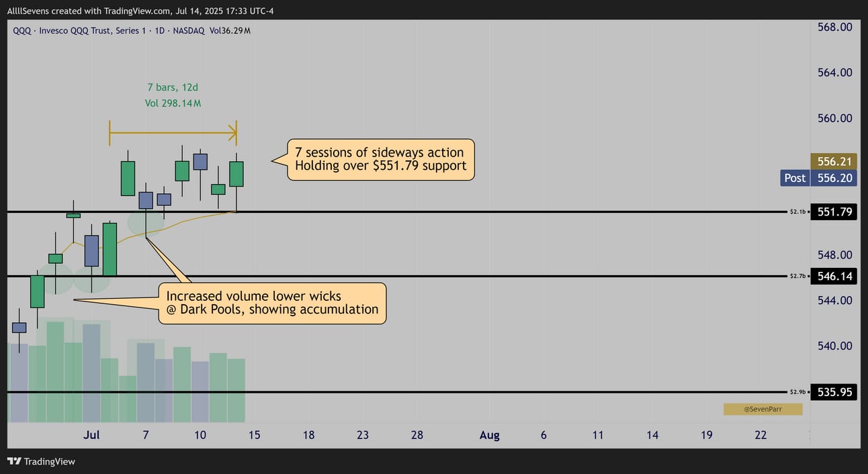Click the 568.00 price axis label
The width and height of the screenshot is (868, 474).
pos(834,27)
